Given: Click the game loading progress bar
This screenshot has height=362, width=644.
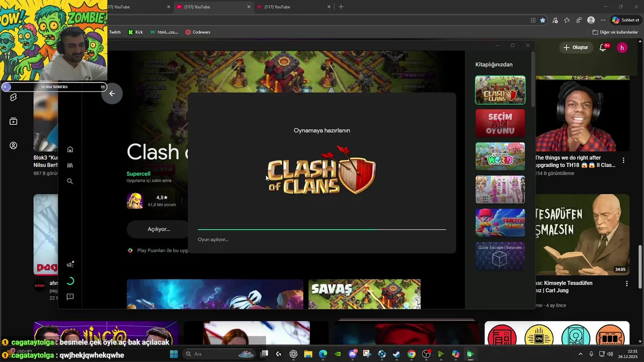Looking at the screenshot, I should tap(321, 229).
